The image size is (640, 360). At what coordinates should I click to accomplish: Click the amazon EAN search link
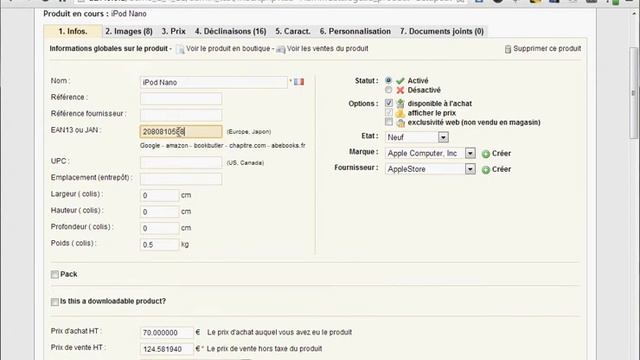(177, 145)
